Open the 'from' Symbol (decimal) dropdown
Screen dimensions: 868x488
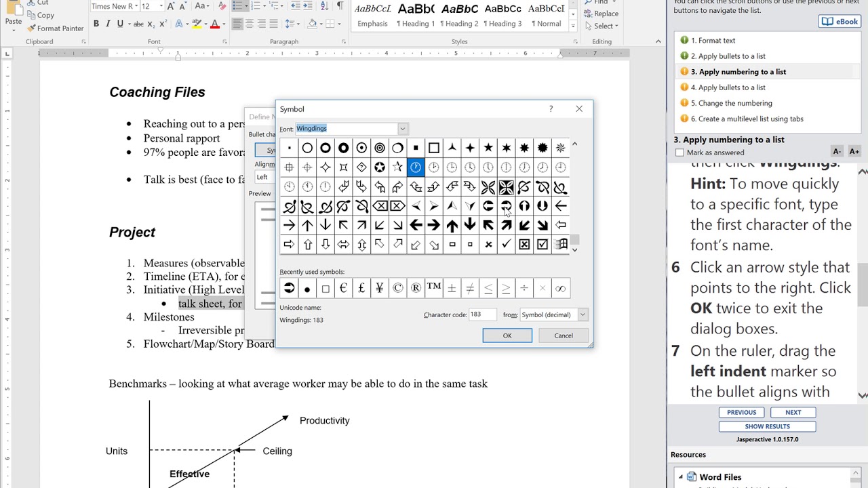coord(583,314)
